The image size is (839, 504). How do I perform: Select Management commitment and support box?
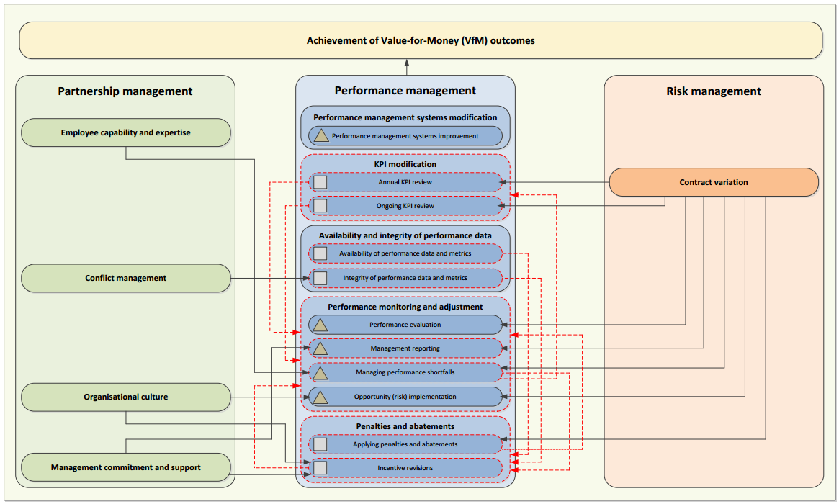(126, 467)
